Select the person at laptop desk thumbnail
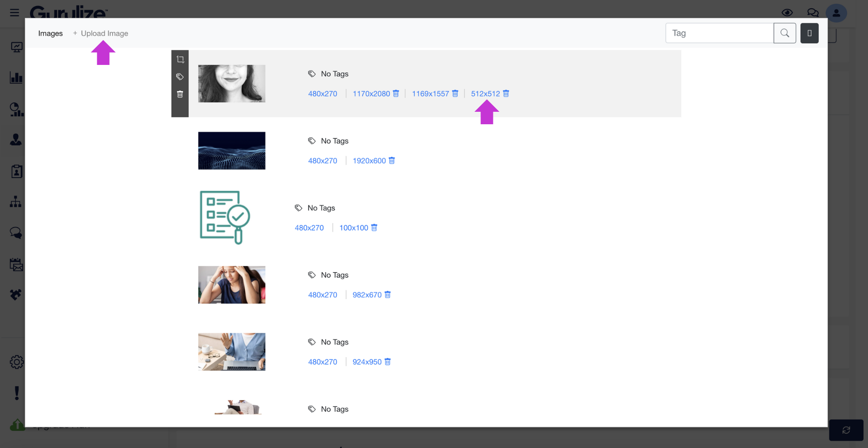 [x=232, y=352]
